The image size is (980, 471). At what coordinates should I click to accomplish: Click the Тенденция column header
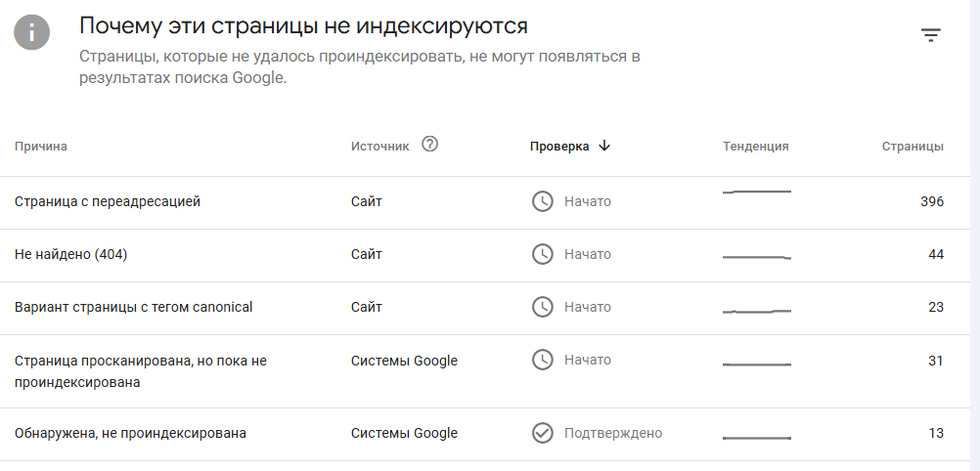coord(755,147)
